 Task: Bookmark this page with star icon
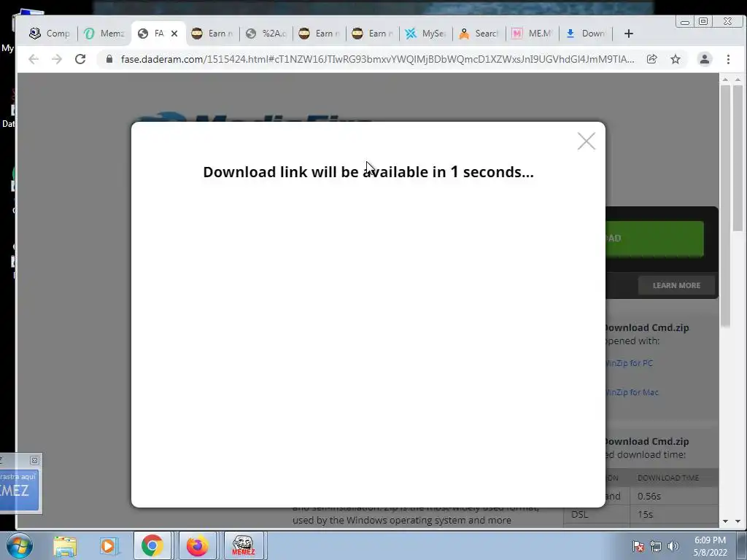(675, 59)
